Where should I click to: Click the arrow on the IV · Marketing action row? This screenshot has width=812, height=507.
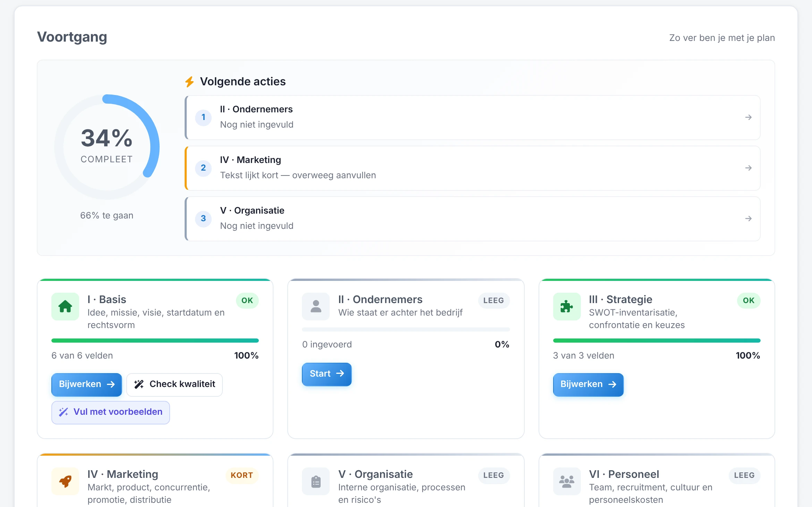click(748, 168)
